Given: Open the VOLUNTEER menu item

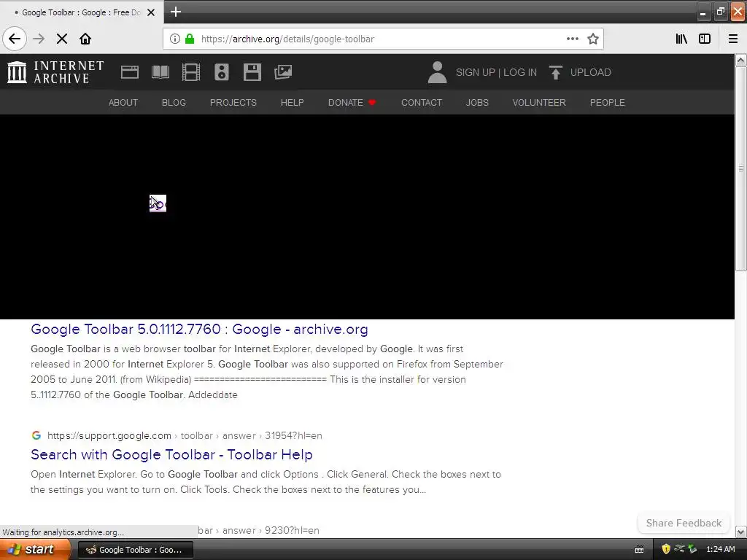Looking at the screenshot, I should [539, 102].
